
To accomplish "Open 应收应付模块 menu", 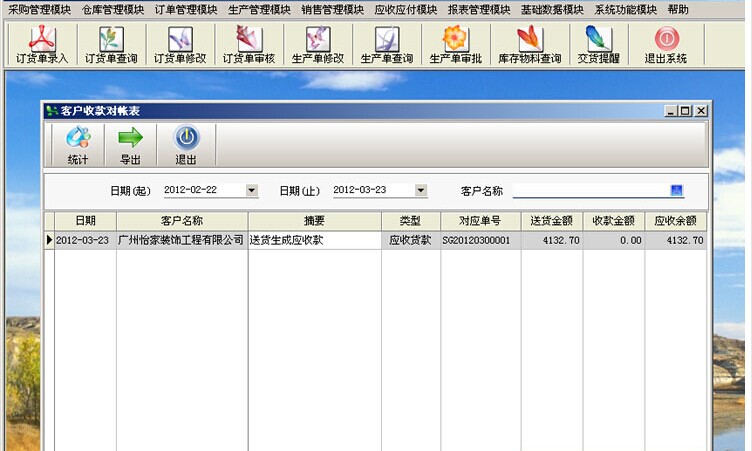I will coord(406,10).
